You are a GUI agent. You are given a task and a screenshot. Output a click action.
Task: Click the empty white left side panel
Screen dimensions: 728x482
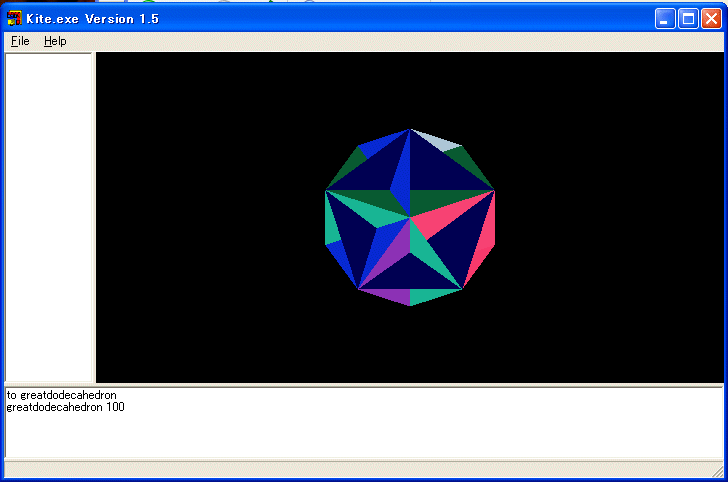point(48,217)
